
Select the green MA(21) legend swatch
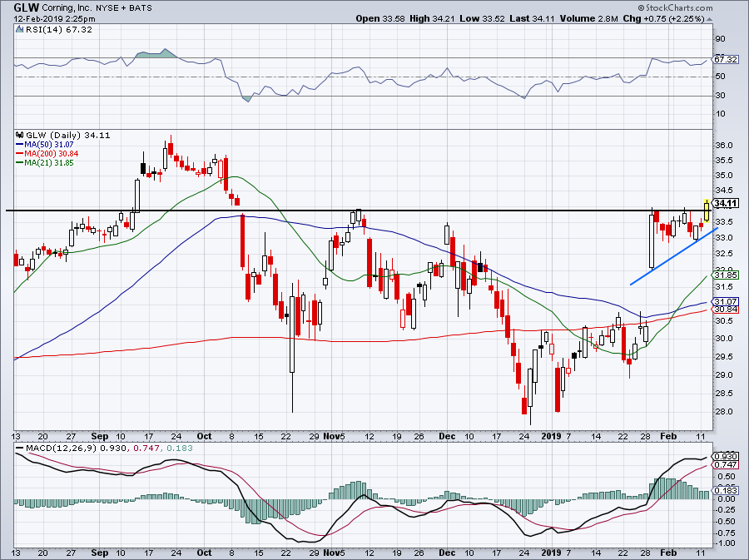(20, 163)
